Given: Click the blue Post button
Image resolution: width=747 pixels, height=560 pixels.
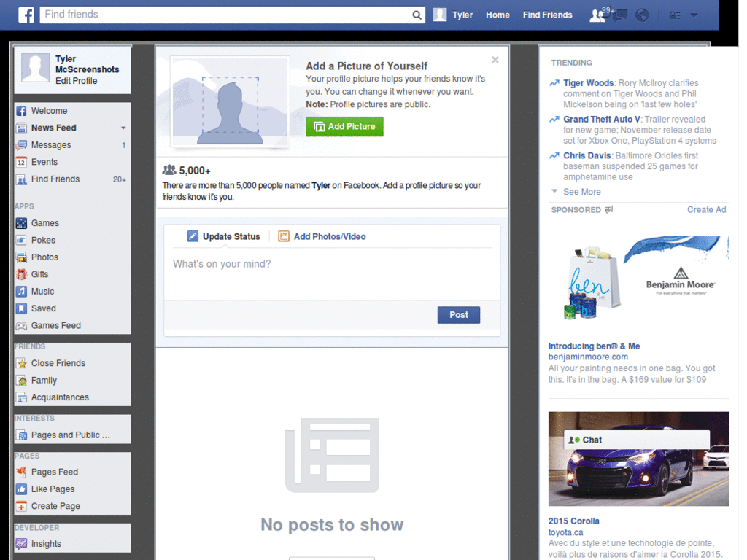Looking at the screenshot, I should [459, 315].
